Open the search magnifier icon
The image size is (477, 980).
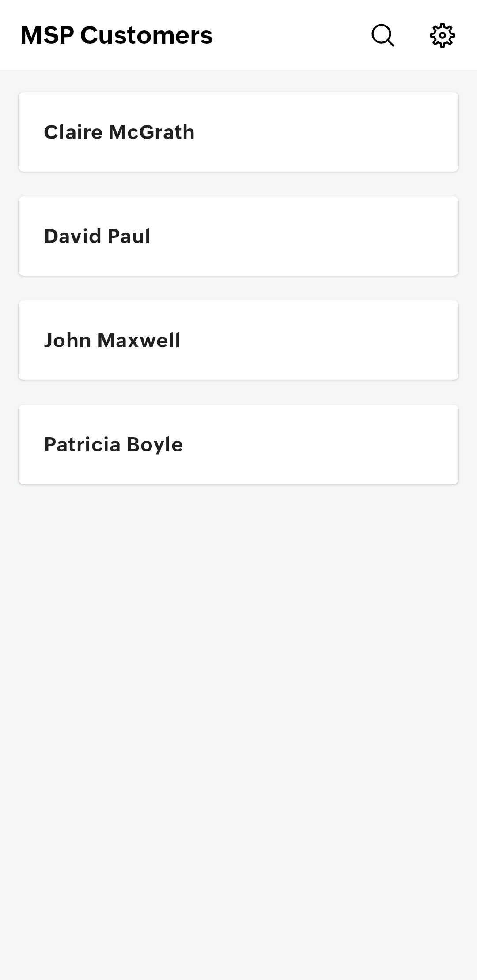(382, 35)
